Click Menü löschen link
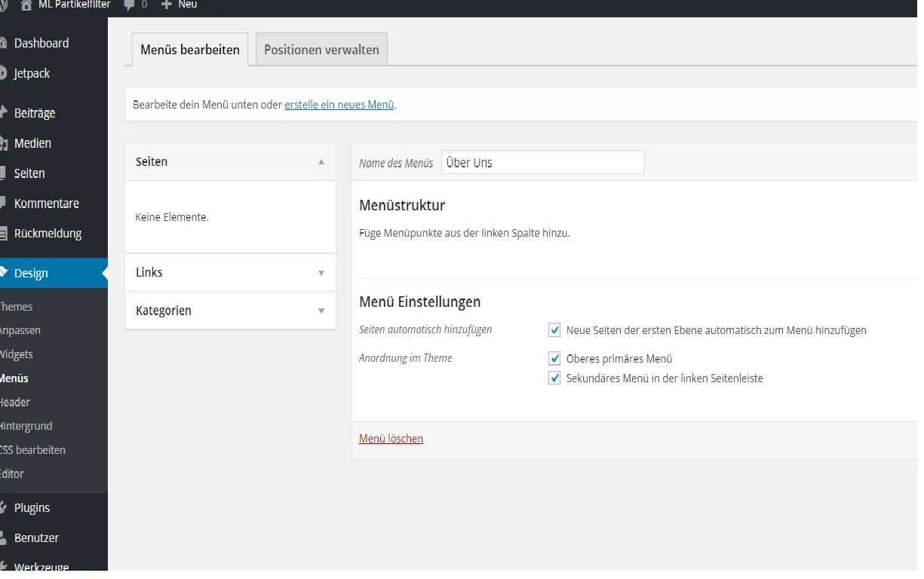 pyautogui.click(x=391, y=439)
